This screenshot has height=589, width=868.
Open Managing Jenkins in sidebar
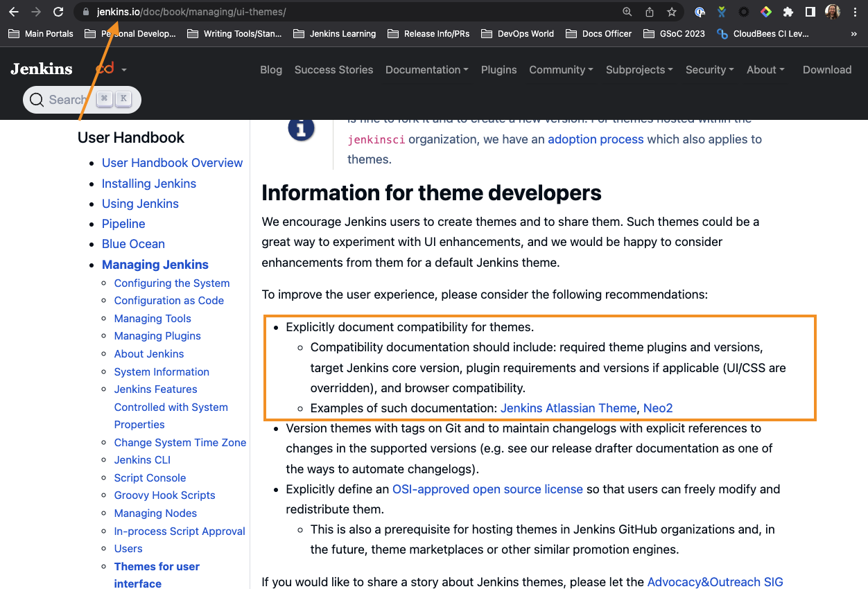coord(155,265)
